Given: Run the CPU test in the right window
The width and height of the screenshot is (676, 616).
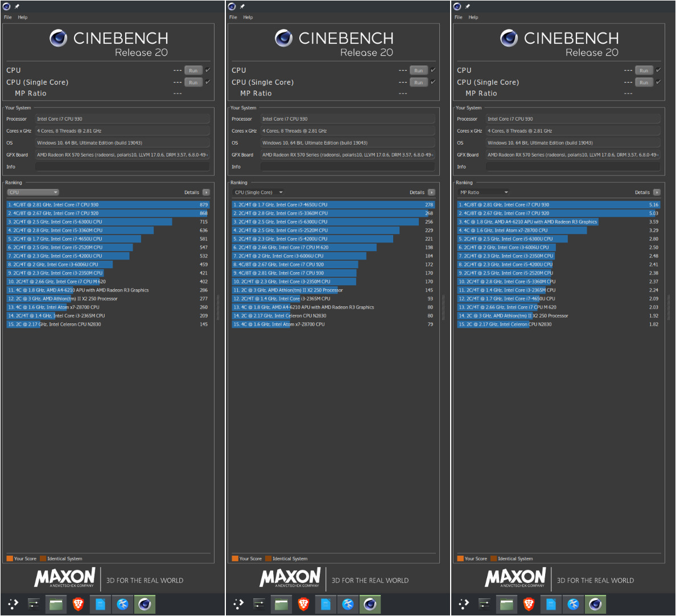Looking at the screenshot, I should point(644,71).
